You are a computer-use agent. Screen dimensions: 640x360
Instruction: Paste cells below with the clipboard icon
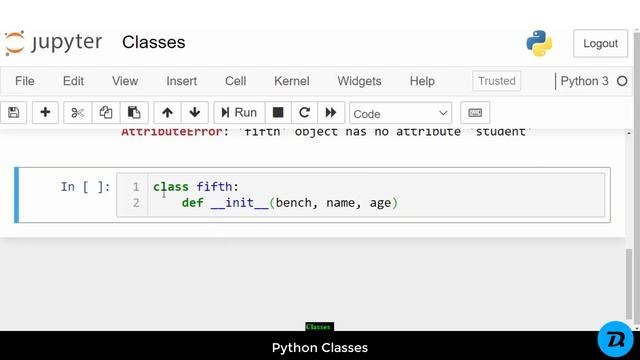click(134, 113)
